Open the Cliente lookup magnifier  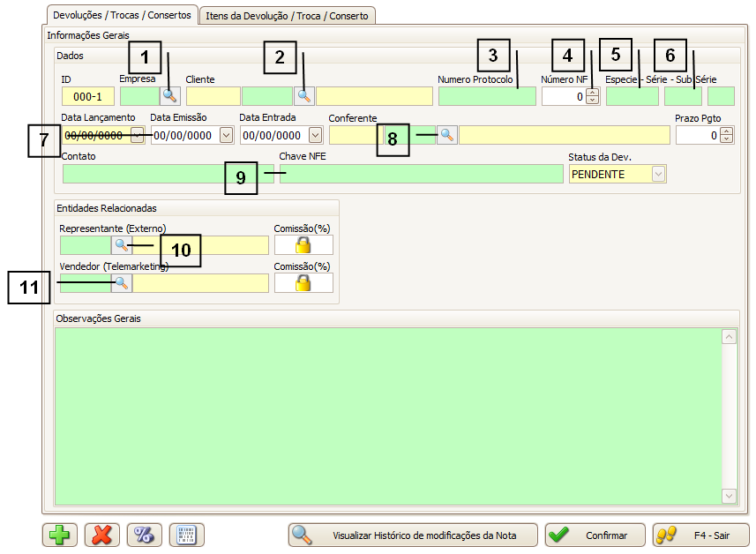coord(304,96)
